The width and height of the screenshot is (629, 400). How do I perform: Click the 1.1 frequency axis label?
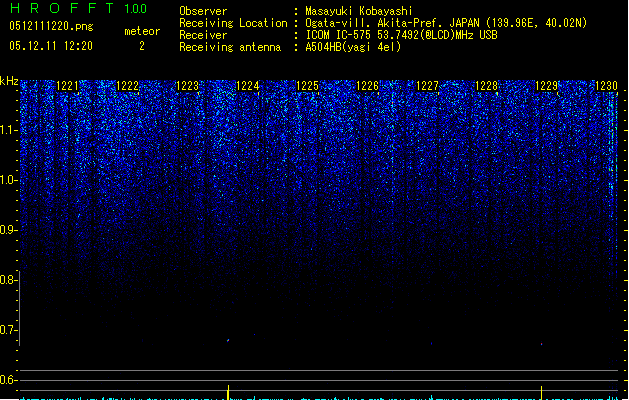click(x=8, y=130)
